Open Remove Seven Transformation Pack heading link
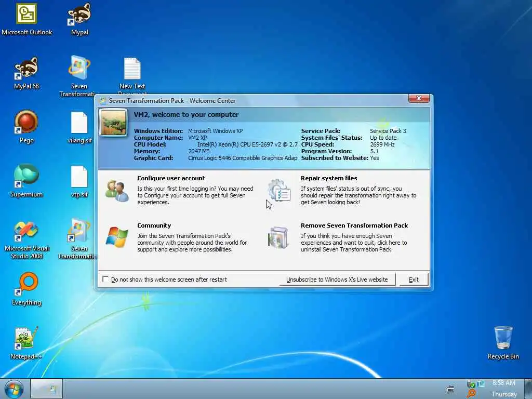 click(354, 225)
